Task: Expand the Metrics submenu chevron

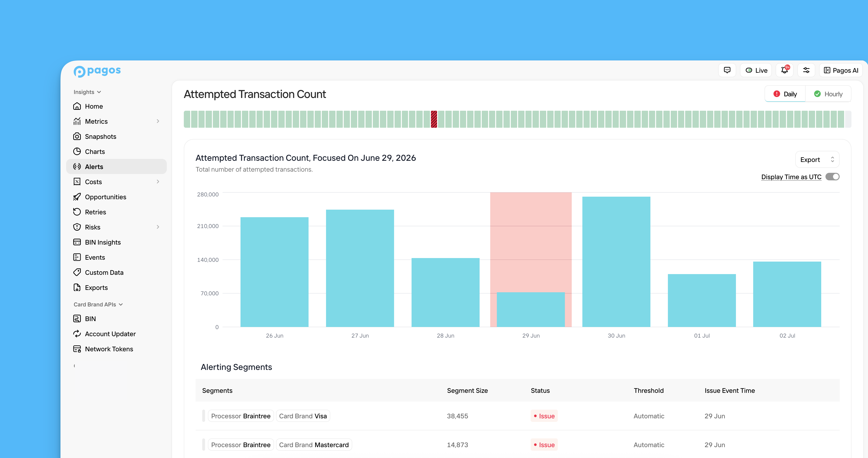Action: click(158, 121)
